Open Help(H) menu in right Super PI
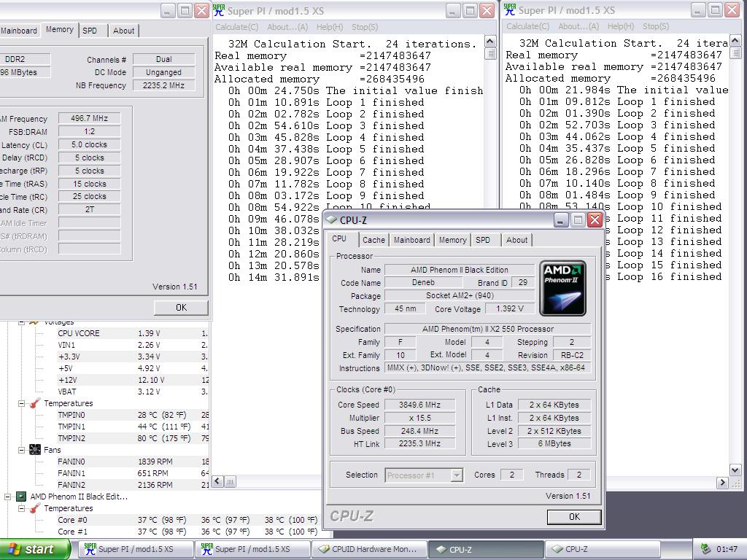The image size is (747, 560). pos(621,26)
